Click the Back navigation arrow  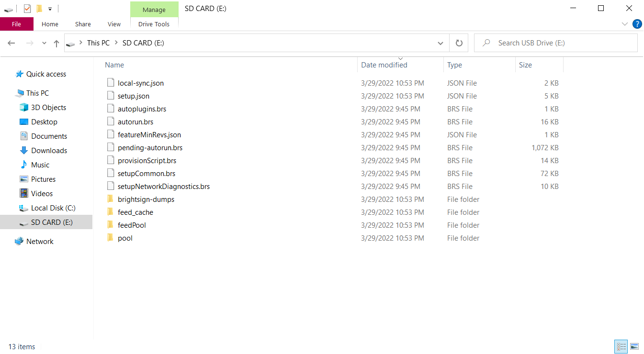coord(11,43)
